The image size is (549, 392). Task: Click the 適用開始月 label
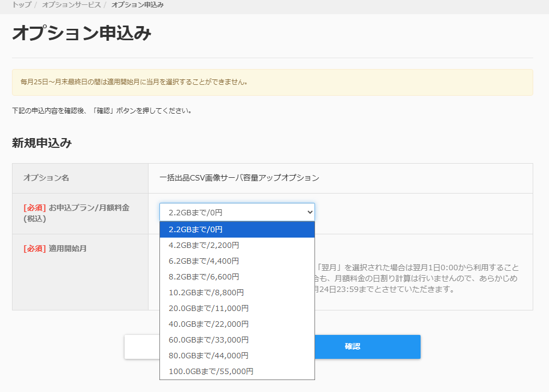pyautogui.click(x=55, y=248)
